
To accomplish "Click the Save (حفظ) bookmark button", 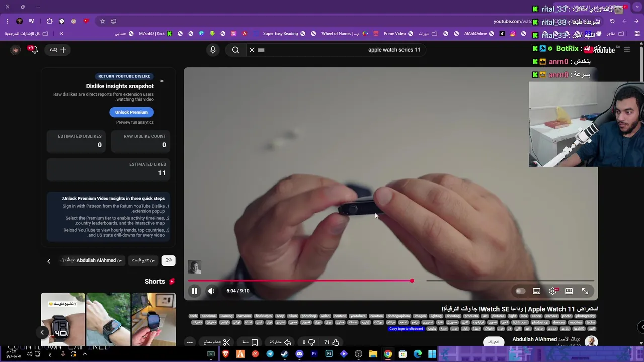I will pyautogui.click(x=250, y=342).
